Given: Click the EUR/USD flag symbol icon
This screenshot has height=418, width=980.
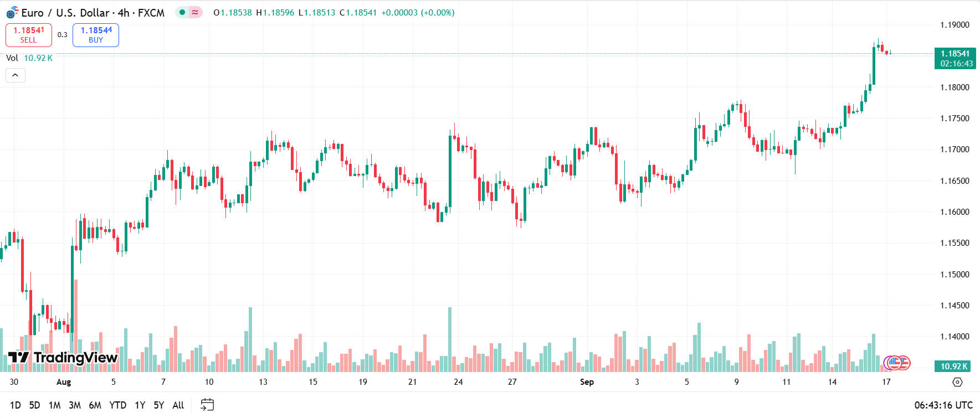Looking at the screenshot, I should pyautogui.click(x=12, y=12).
